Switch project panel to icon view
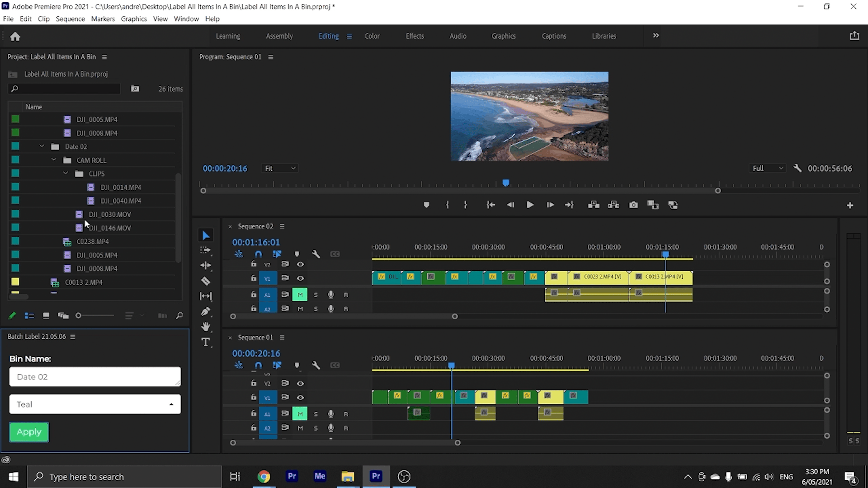The width and height of the screenshot is (868, 488). [x=46, y=316]
